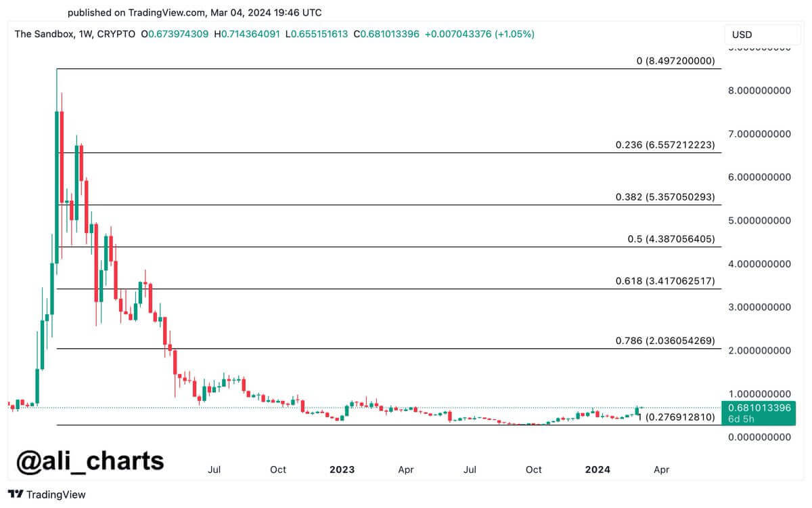Select the 2024 label on the time axis
This screenshot has height=508, width=812.
tap(598, 469)
